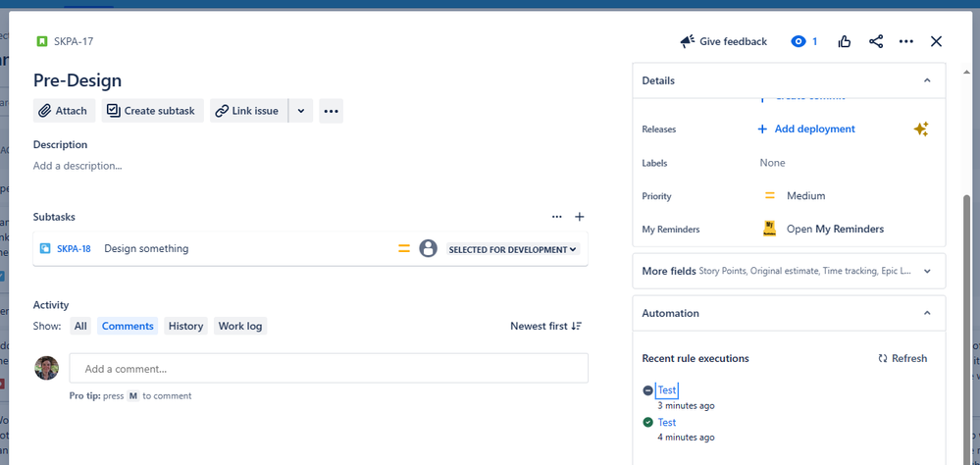980x465 pixels.
Task: Click the My Reminders app icon
Action: click(770, 229)
